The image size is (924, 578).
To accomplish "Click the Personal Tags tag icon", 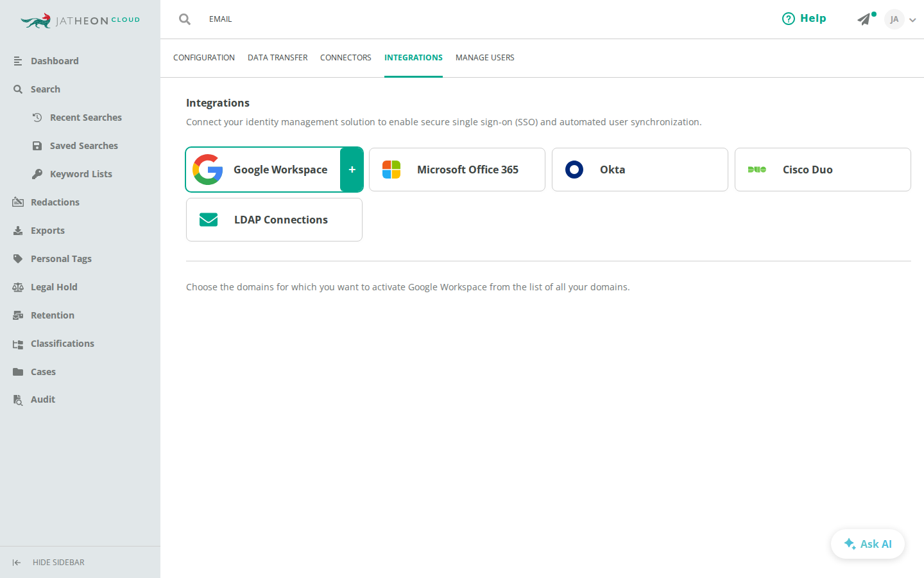I will 18,259.
